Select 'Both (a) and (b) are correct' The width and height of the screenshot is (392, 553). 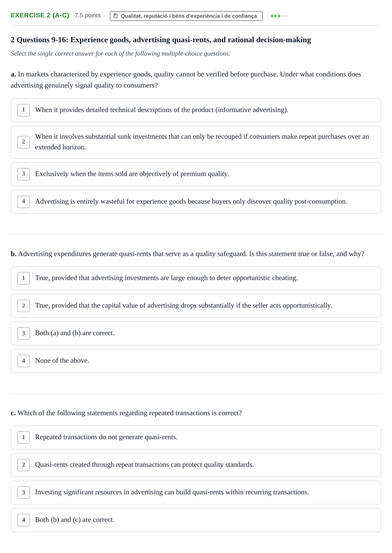(x=196, y=333)
